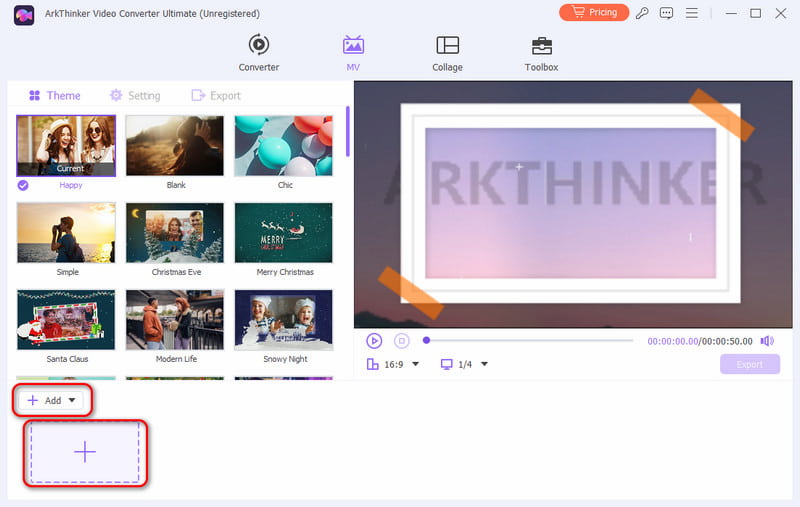The width and height of the screenshot is (800, 507).
Task: Choose the Modern Life theme thumbnail
Action: (x=174, y=320)
